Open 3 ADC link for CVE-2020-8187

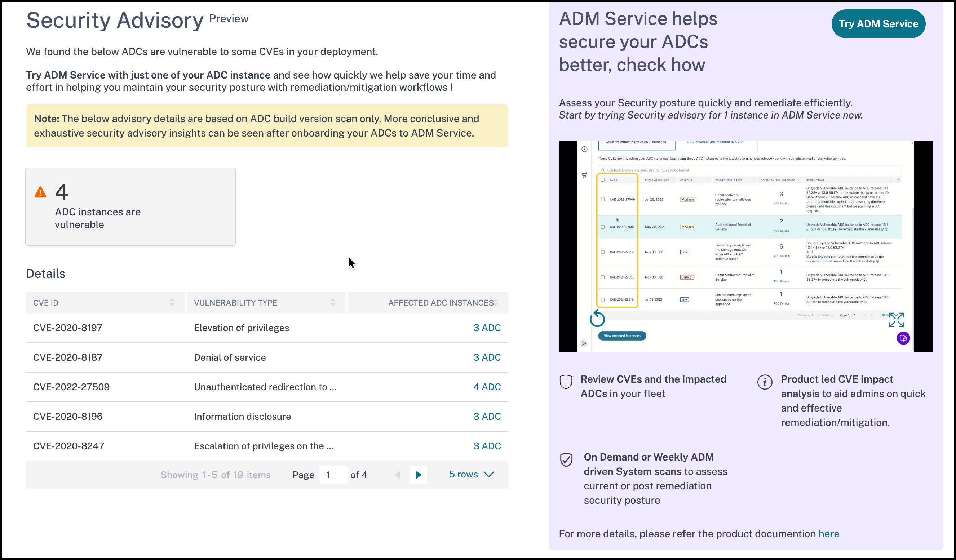click(x=487, y=357)
